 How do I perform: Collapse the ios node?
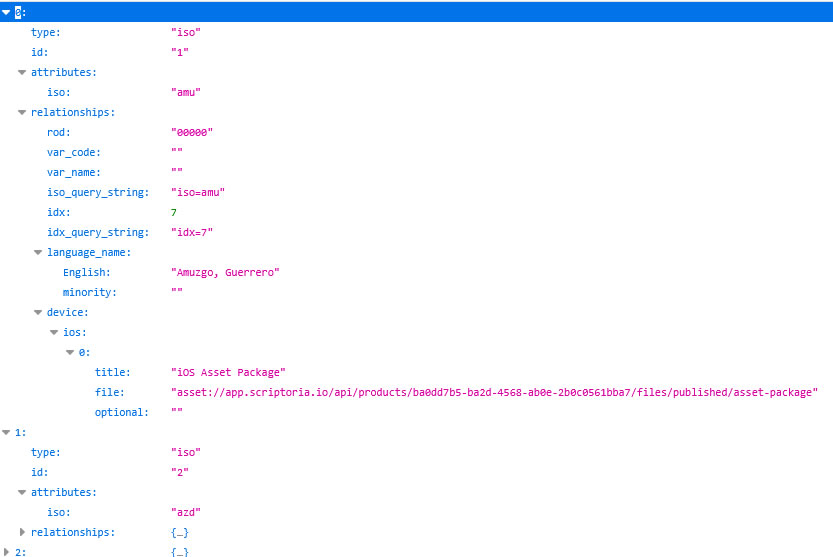(x=55, y=332)
